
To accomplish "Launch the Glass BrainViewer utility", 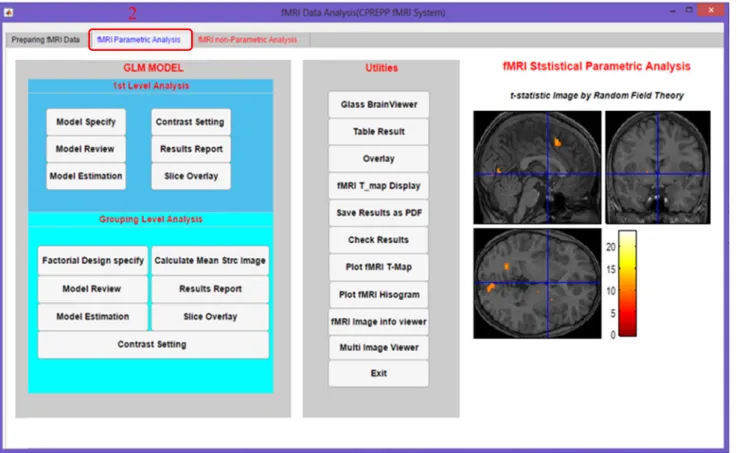I will [x=379, y=105].
